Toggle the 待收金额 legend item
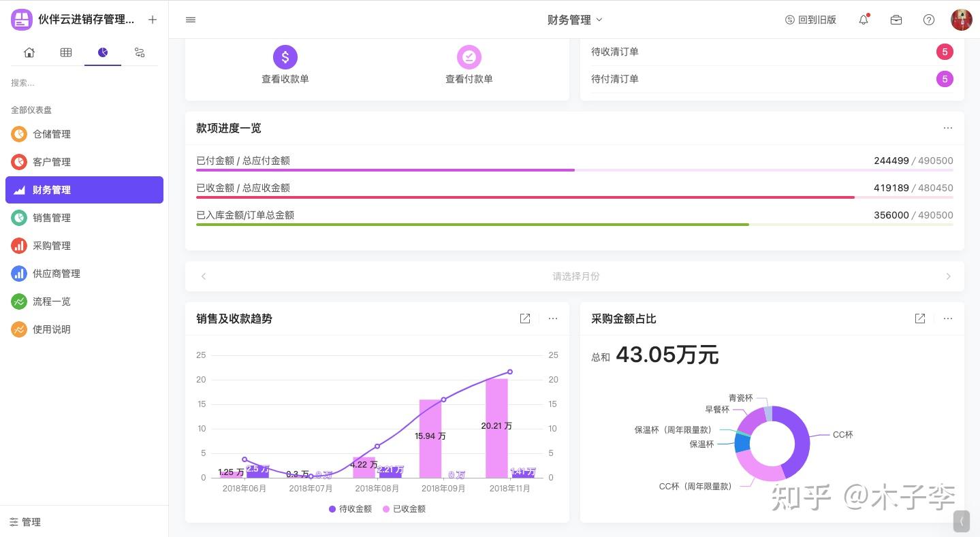 click(x=350, y=508)
